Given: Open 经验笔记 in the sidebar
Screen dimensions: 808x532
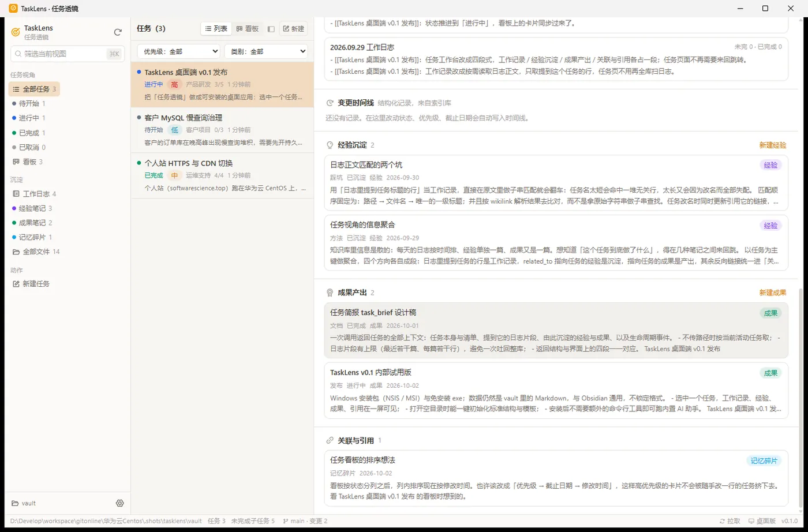Looking at the screenshot, I should tap(32, 208).
